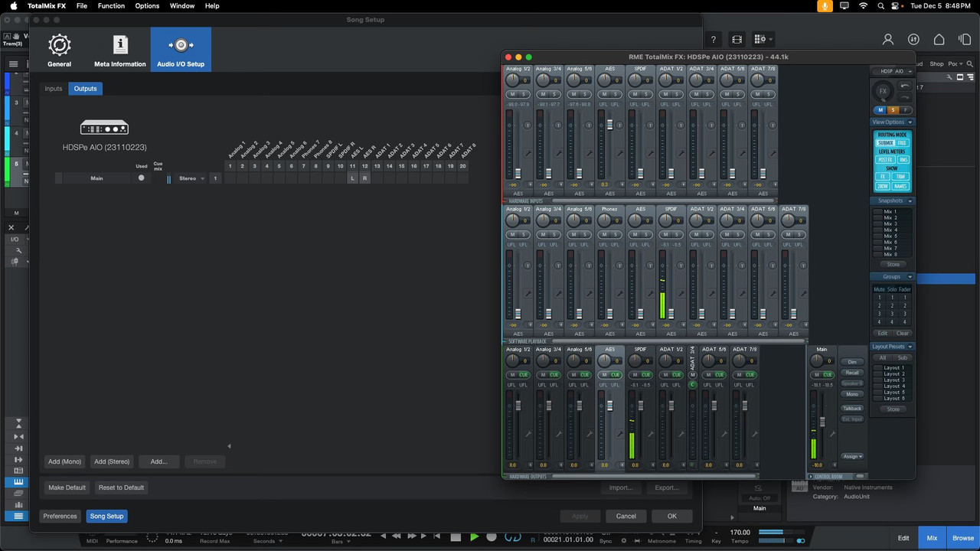The height and width of the screenshot is (551, 980).
Task: Click the video filmstrip icon in Studio One toolbar
Action: click(737, 40)
